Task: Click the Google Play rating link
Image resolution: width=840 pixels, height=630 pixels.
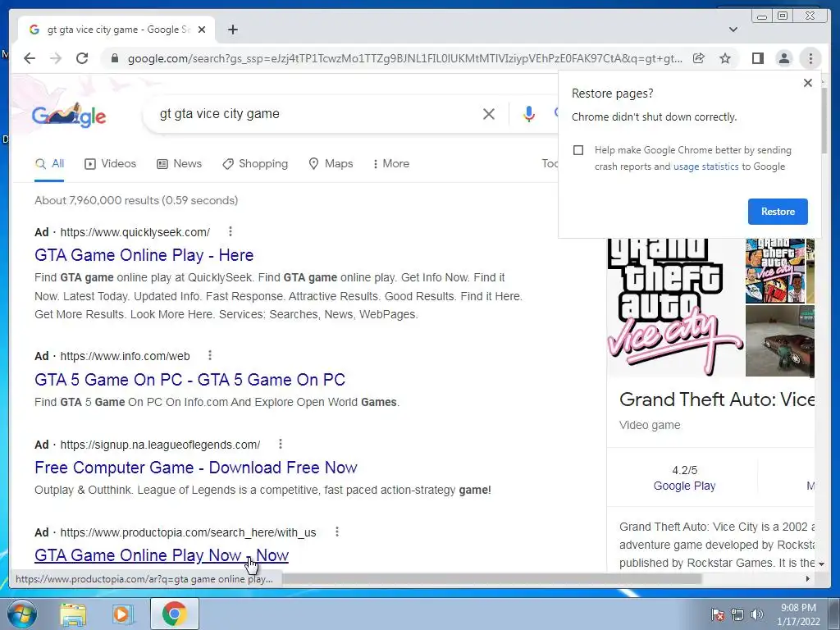Action: tap(684, 486)
